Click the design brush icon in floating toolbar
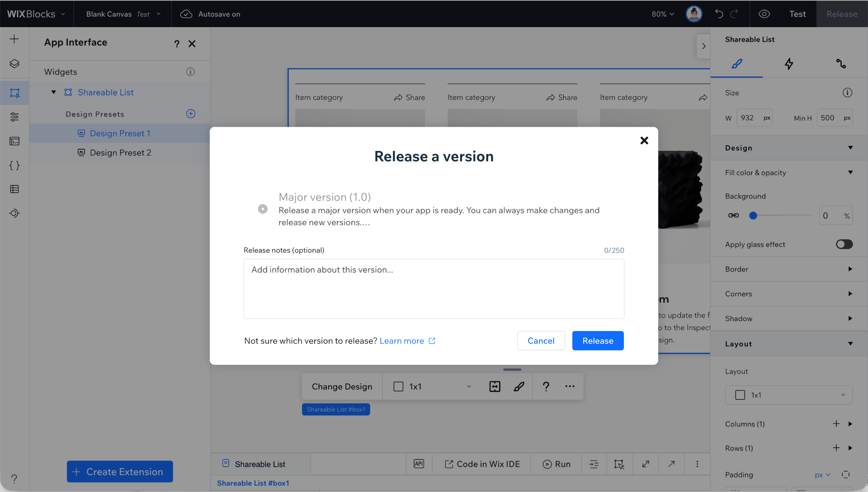 (x=519, y=387)
